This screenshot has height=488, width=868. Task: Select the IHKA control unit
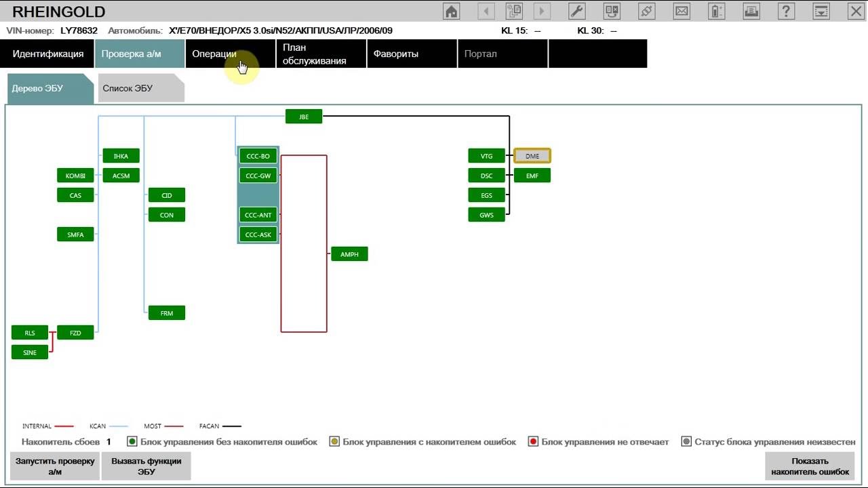click(121, 156)
